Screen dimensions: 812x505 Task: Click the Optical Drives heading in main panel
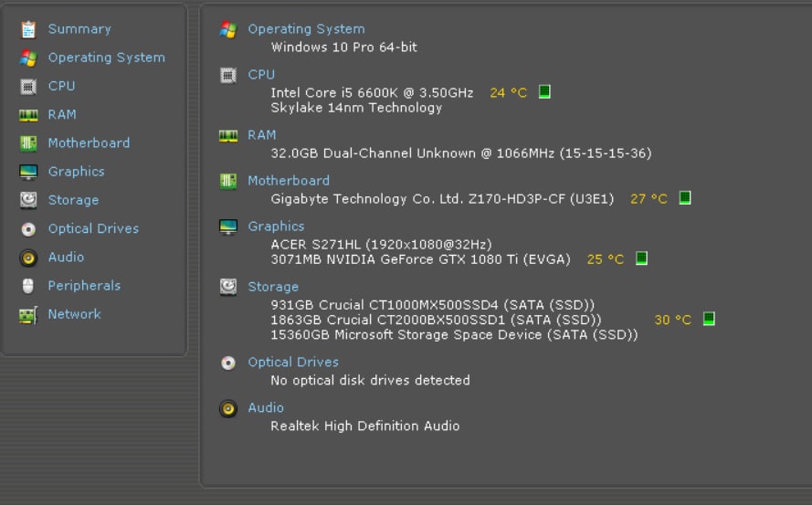(292, 363)
